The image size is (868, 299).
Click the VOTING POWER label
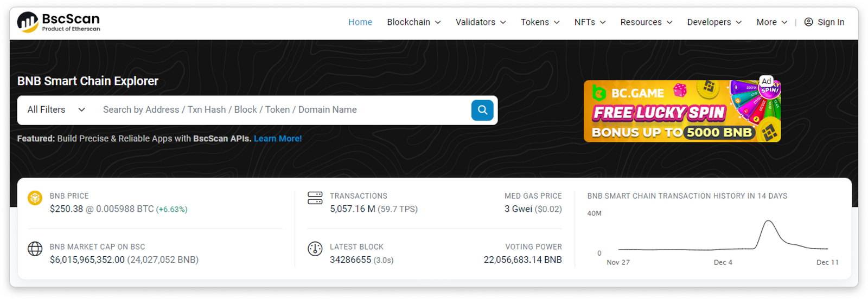(x=534, y=247)
